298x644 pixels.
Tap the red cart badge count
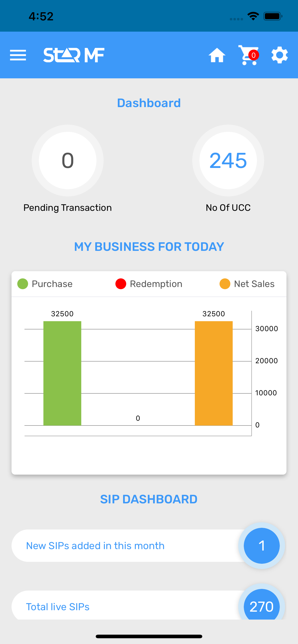pos(254,55)
